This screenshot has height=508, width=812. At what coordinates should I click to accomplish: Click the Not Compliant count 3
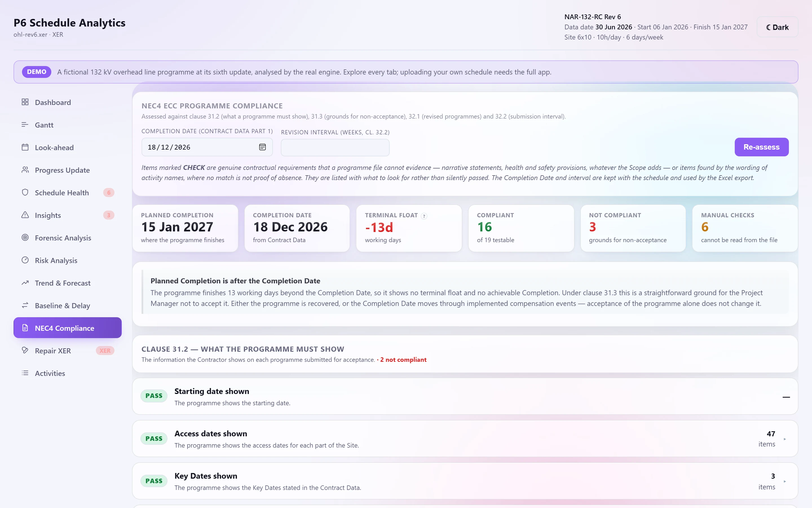593,227
